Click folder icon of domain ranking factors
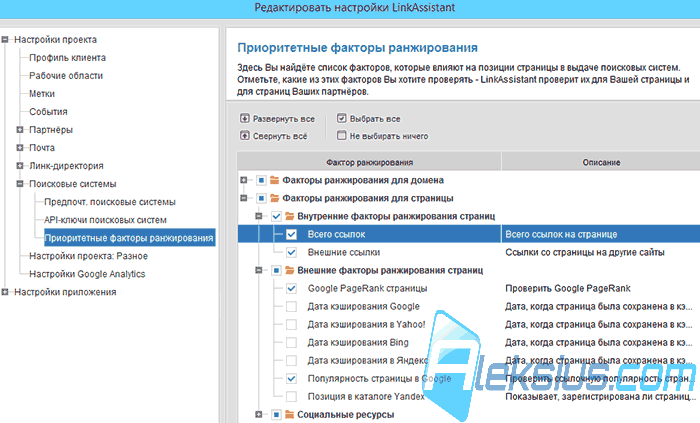Image resolution: width=700 pixels, height=423 pixels. (x=275, y=180)
